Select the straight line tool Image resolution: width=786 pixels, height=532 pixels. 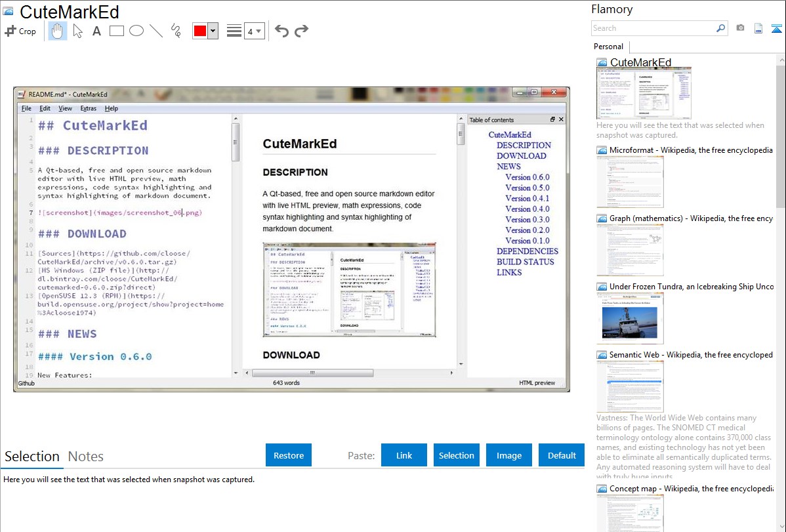tap(156, 31)
